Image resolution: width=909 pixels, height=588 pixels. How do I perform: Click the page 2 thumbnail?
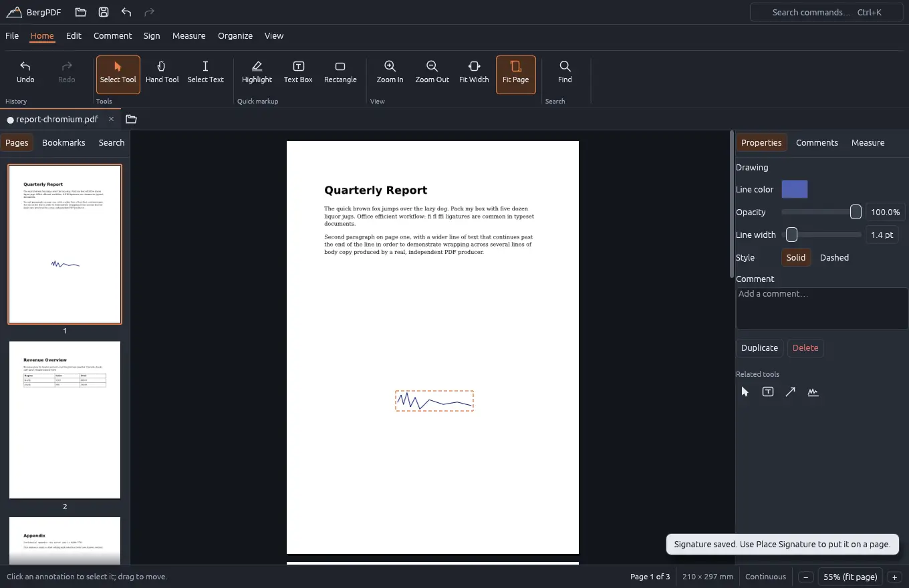click(x=65, y=420)
